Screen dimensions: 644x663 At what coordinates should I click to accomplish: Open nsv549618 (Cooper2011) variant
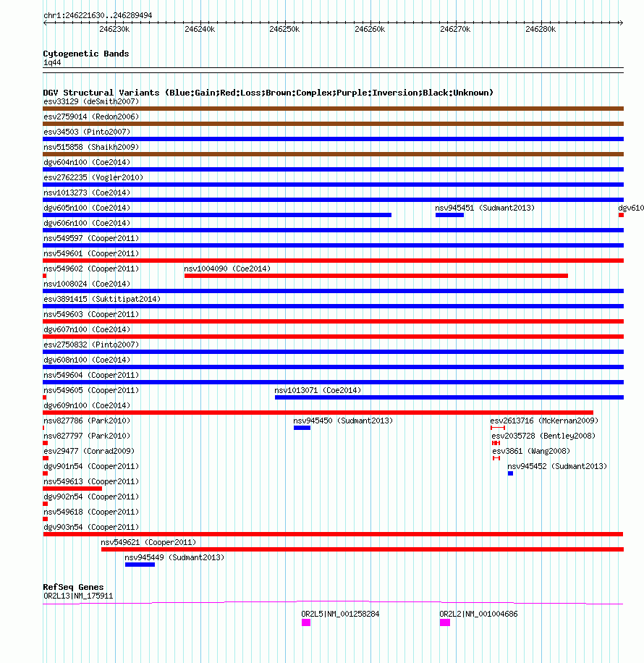point(91,512)
